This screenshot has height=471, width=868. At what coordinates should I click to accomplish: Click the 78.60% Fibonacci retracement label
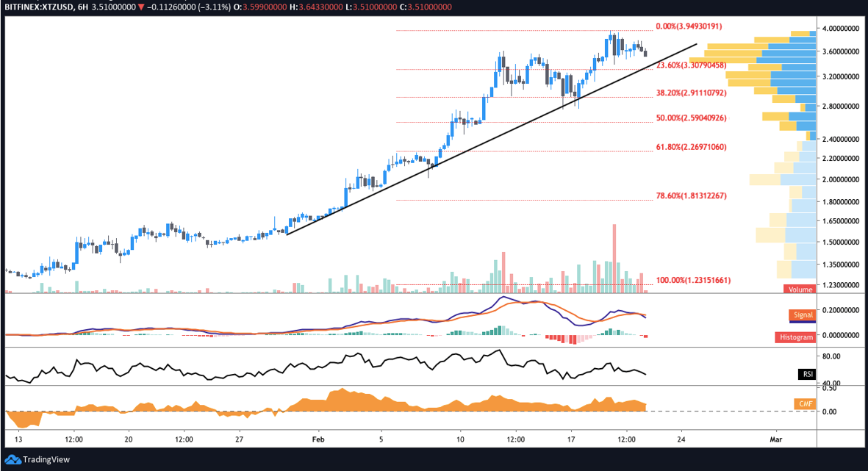pos(691,195)
